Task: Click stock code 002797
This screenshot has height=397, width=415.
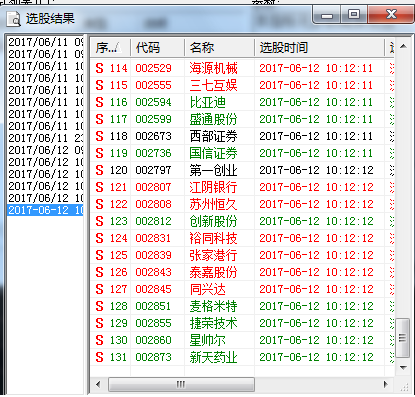Action: [153, 170]
